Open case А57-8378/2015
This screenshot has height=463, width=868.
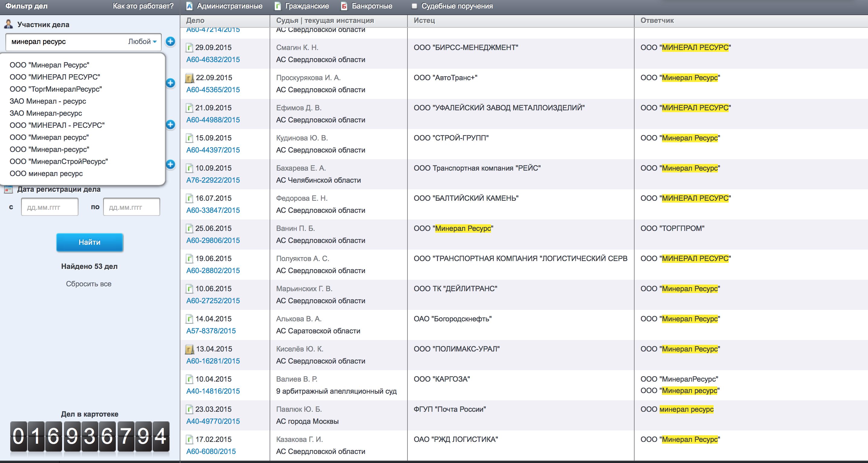(x=211, y=331)
